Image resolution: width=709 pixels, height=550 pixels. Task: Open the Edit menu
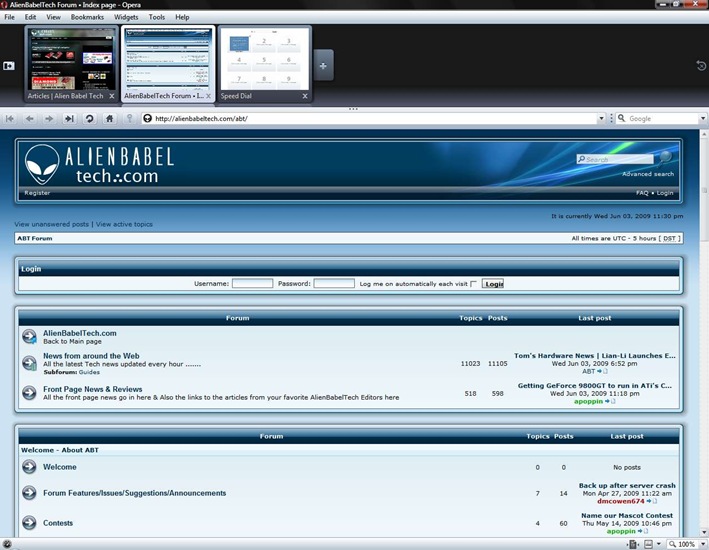coord(30,17)
